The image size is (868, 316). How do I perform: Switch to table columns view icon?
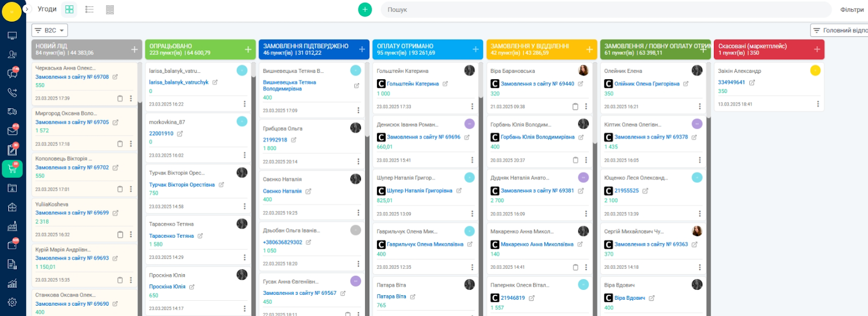[110, 9]
